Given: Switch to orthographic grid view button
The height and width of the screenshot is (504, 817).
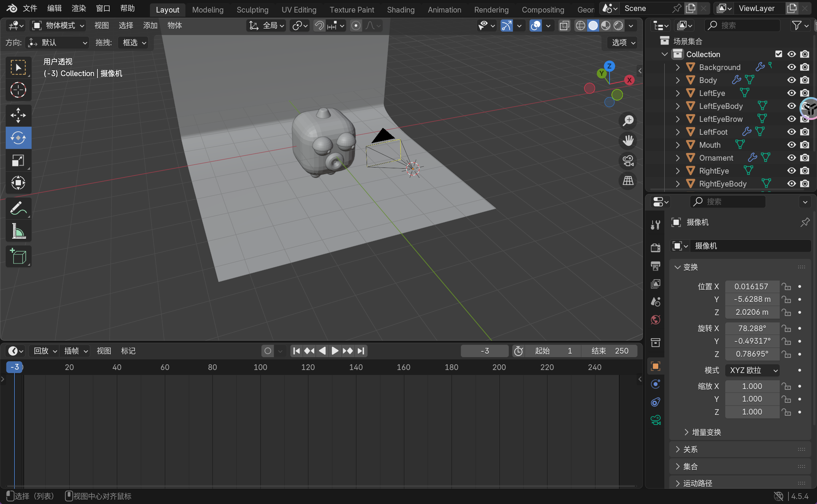Looking at the screenshot, I should coord(628,180).
